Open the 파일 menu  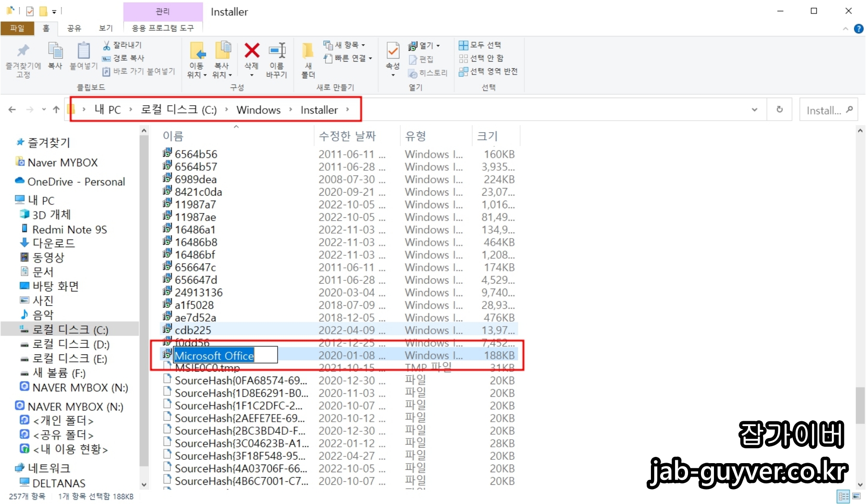point(17,28)
